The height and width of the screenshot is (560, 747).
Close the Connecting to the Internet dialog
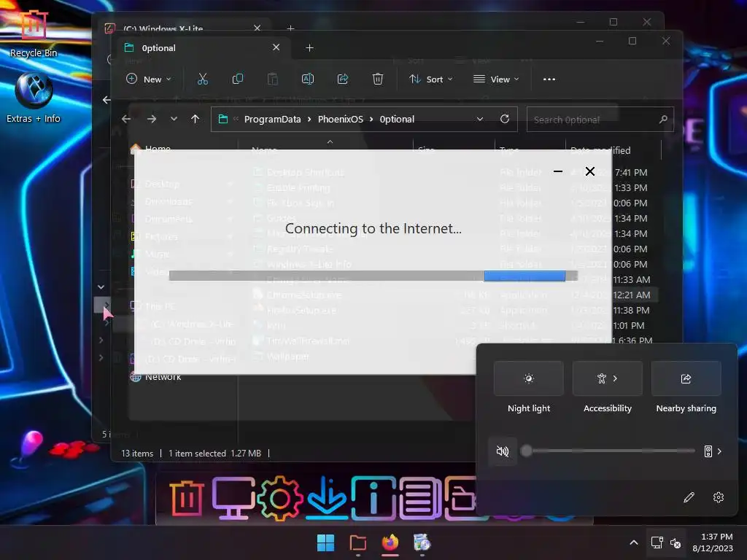click(589, 171)
